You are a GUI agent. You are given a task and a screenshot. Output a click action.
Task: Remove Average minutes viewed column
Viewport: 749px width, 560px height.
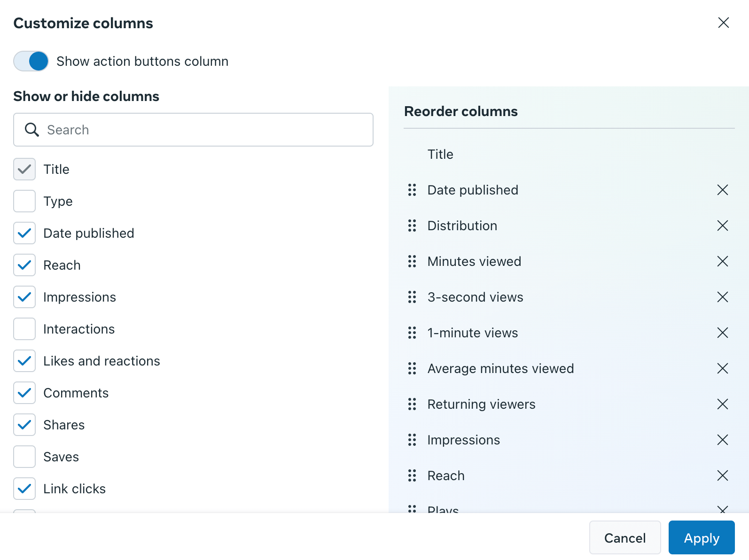pos(722,368)
